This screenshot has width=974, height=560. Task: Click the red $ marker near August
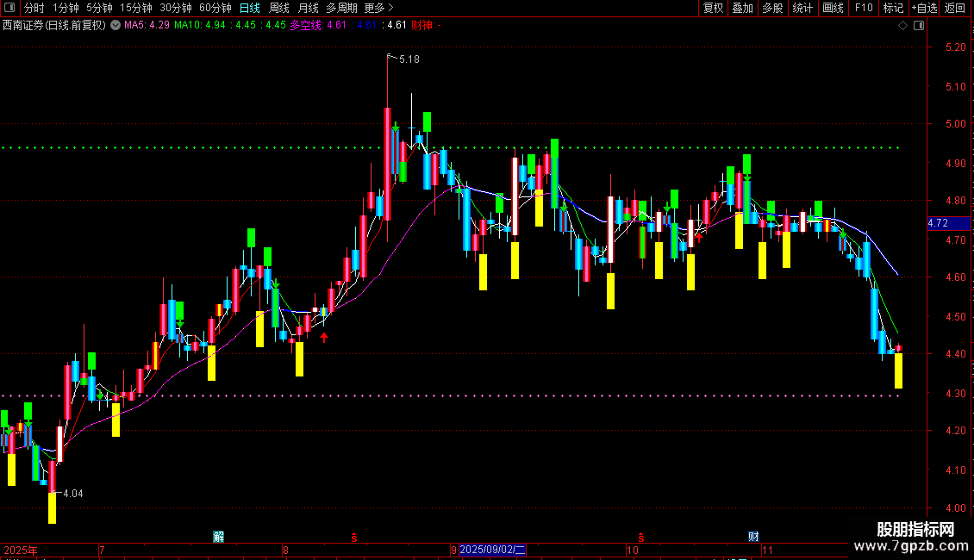[354, 538]
